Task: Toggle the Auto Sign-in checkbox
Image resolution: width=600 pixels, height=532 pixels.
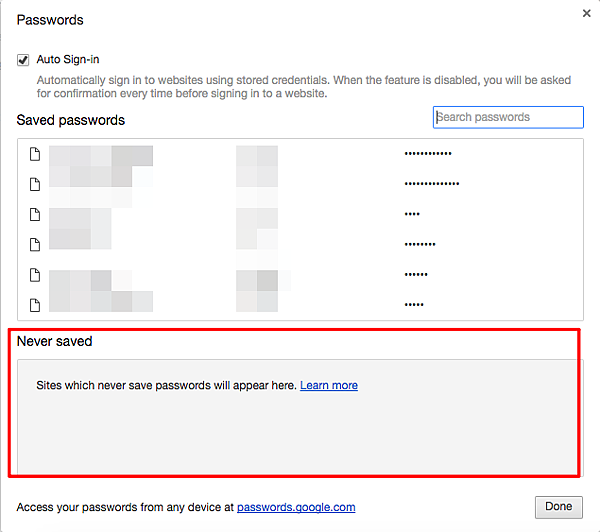Action: tap(23, 60)
